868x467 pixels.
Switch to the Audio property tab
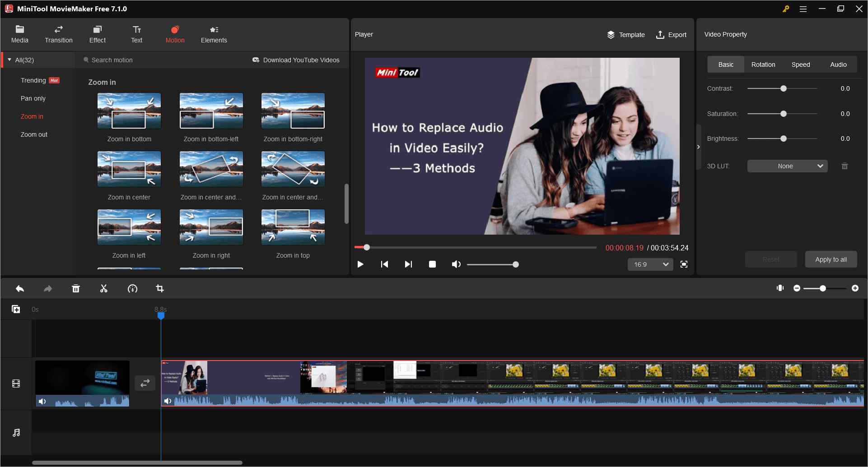point(838,65)
